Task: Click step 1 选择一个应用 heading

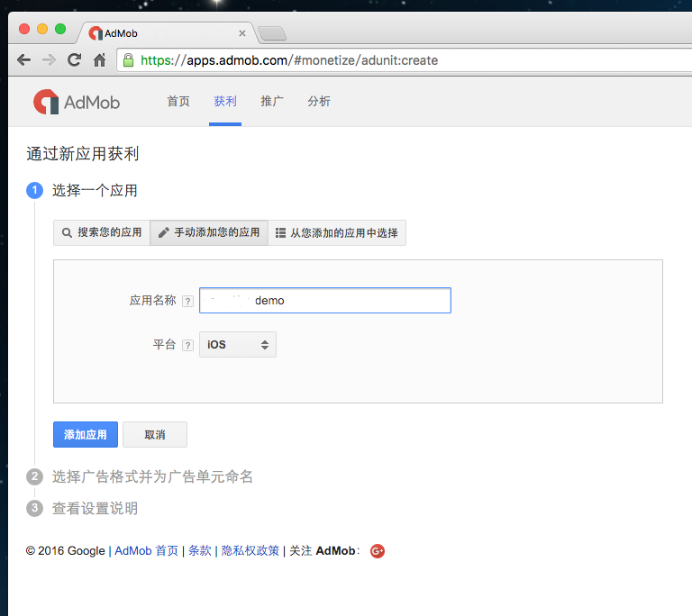Action: (x=95, y=191)
